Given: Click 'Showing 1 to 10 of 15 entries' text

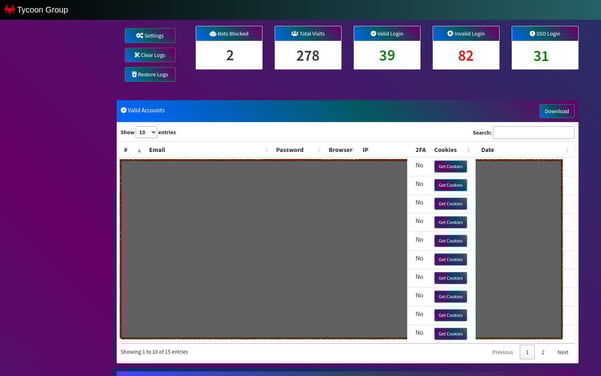Looking at the screenshot, I should 154,352.
